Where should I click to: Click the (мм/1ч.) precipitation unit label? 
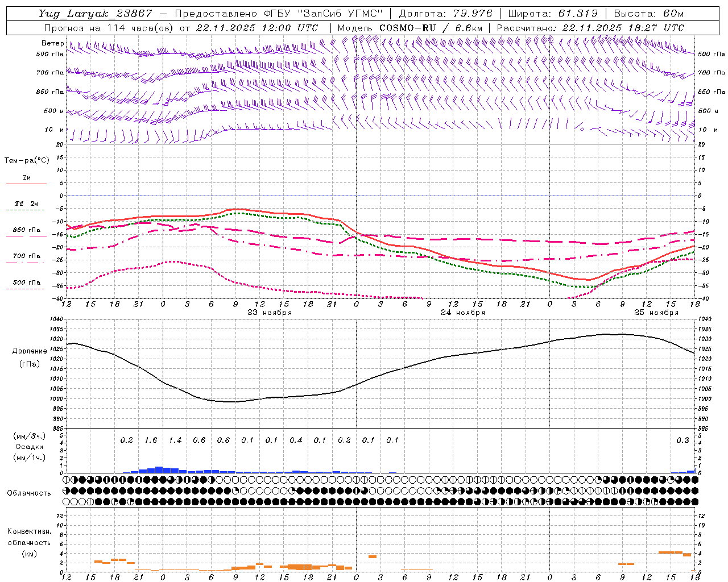[x=30, y=458]
